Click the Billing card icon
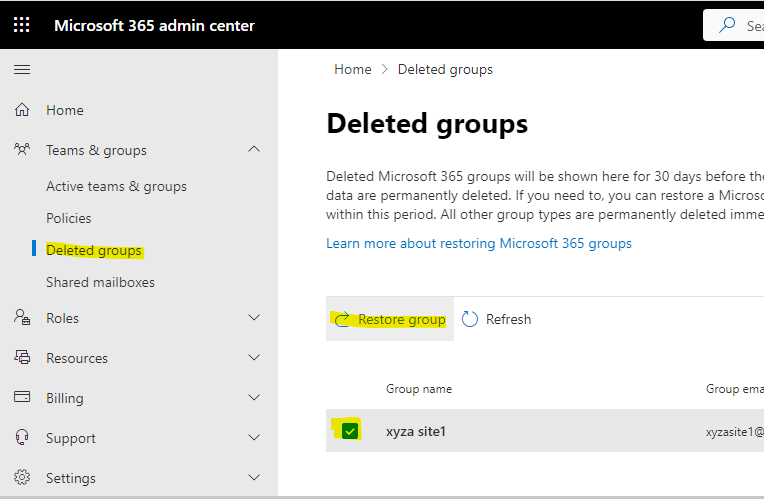The height and width of the screenshot is (499, 764). point(22,398)
